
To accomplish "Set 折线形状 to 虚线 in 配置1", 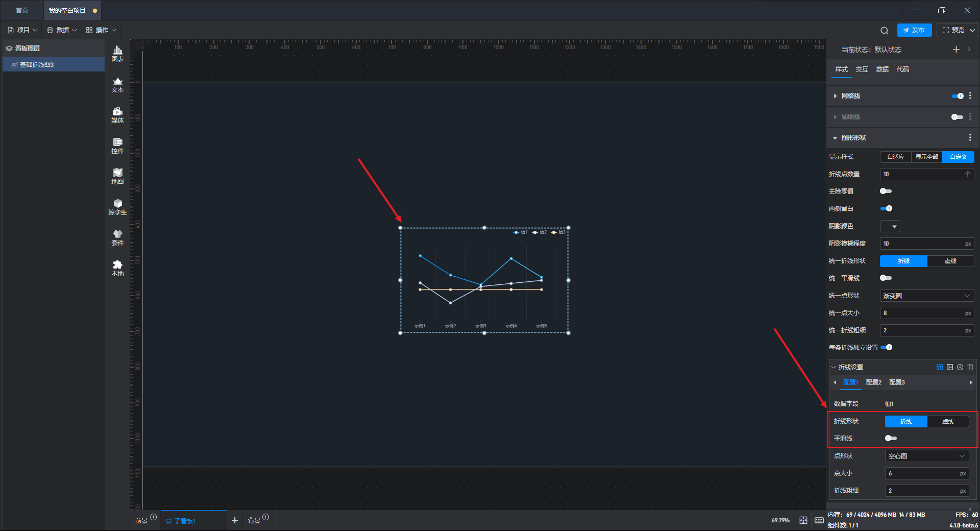I will pos(948,421).
